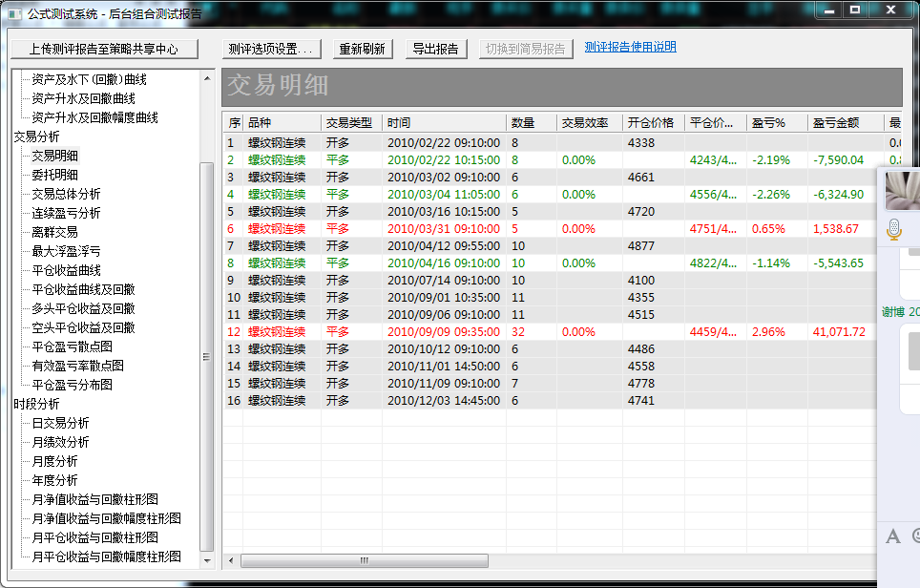The height and width of the screenshot is (588, 920).
Task: Open 月度分析 in the tree
Action: pos(54,461)
